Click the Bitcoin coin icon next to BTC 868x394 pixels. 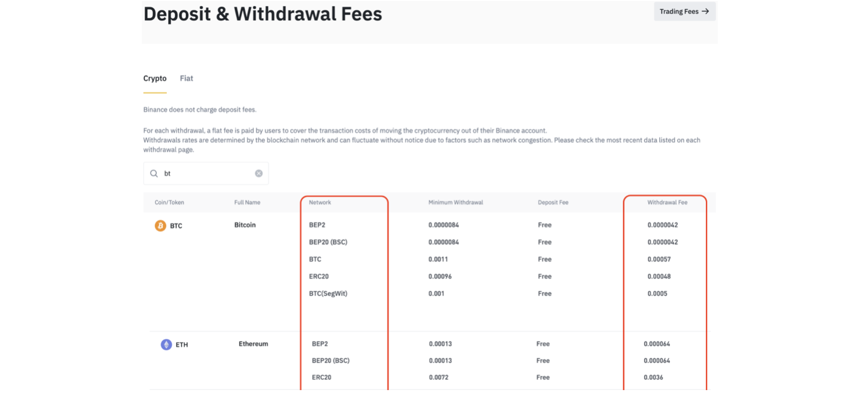(160, 225)
